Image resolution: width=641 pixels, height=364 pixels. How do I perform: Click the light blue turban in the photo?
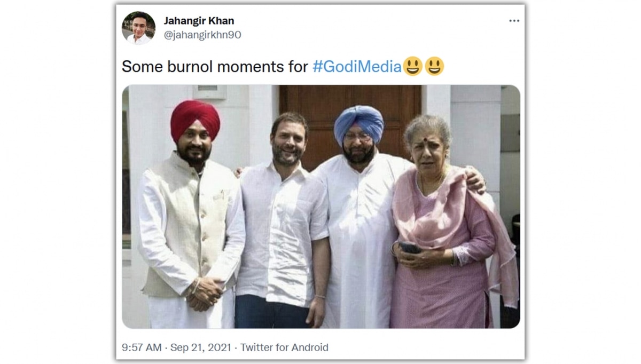pyautogui.click(x=358, y=122)
